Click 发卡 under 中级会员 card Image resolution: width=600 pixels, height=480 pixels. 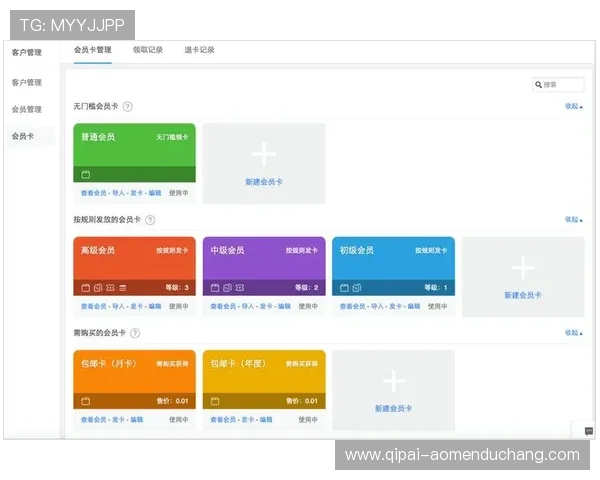point(266,306)
